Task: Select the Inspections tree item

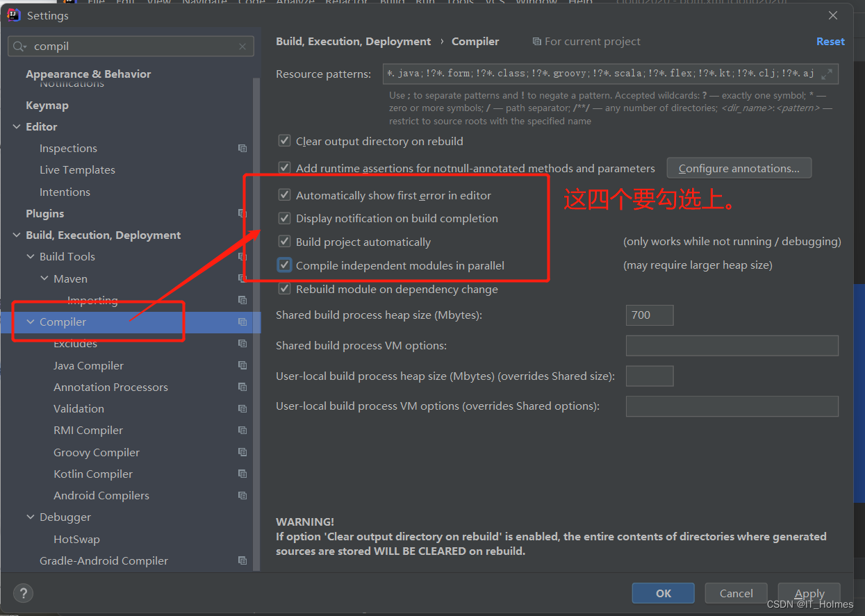Action: [x=68, y=148]
